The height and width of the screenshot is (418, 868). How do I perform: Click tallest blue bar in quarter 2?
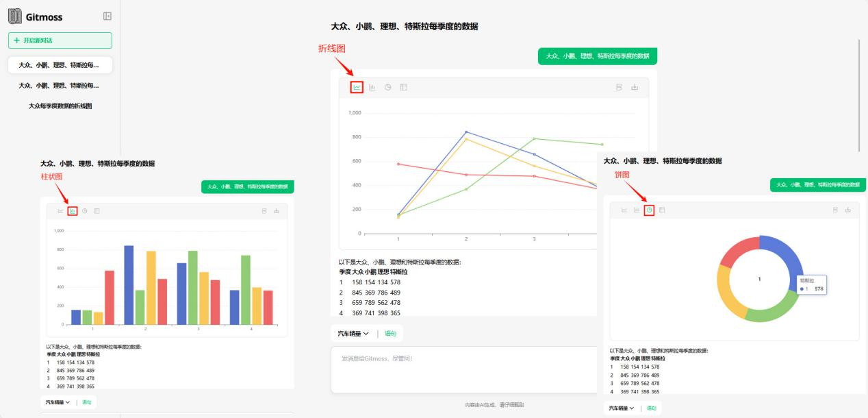[x=129, y=284]
